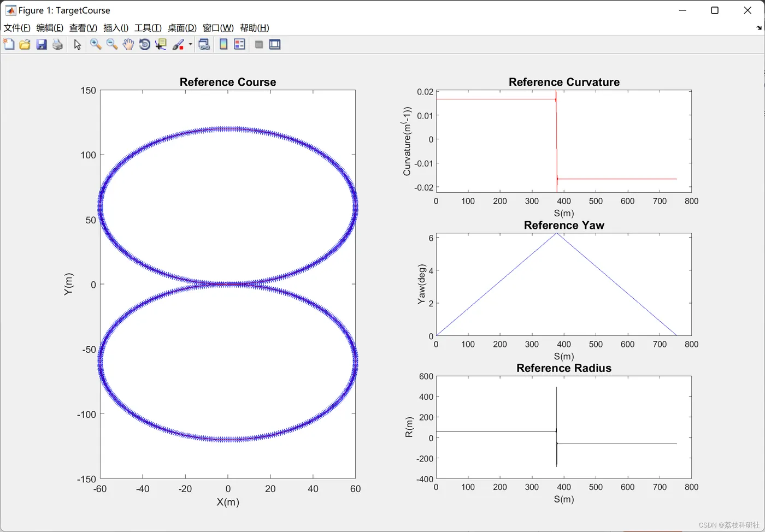Open the 编辑(E) menu

[x=50, y=28]
